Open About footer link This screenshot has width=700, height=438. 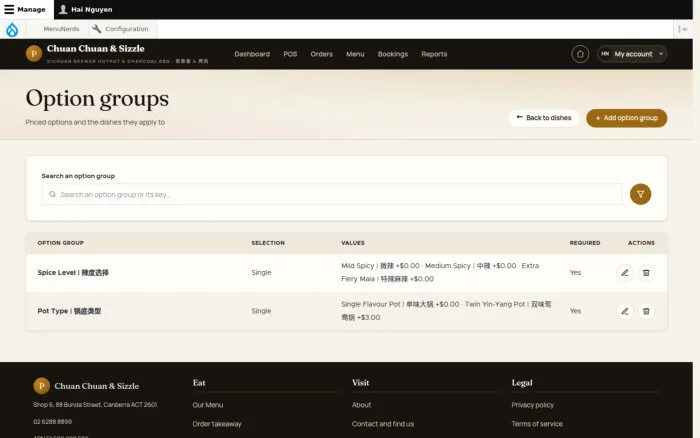coord(361,405)
